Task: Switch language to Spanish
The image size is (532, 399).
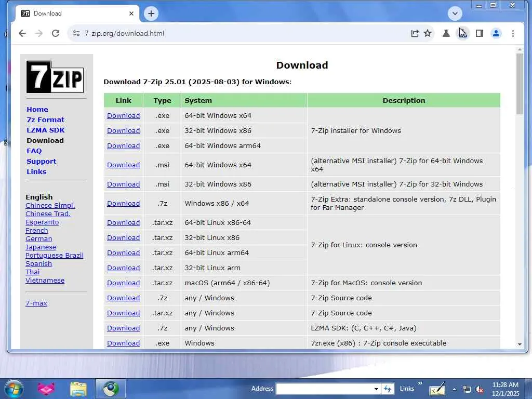Action: [x=38, y=263]
